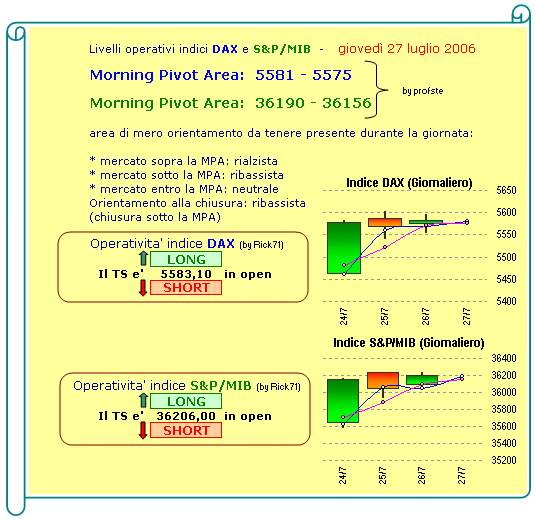Click '(by Rick71)' in the DAX box
The width and height of the screenshot is (536, 521).
click(x=262, y=245)
